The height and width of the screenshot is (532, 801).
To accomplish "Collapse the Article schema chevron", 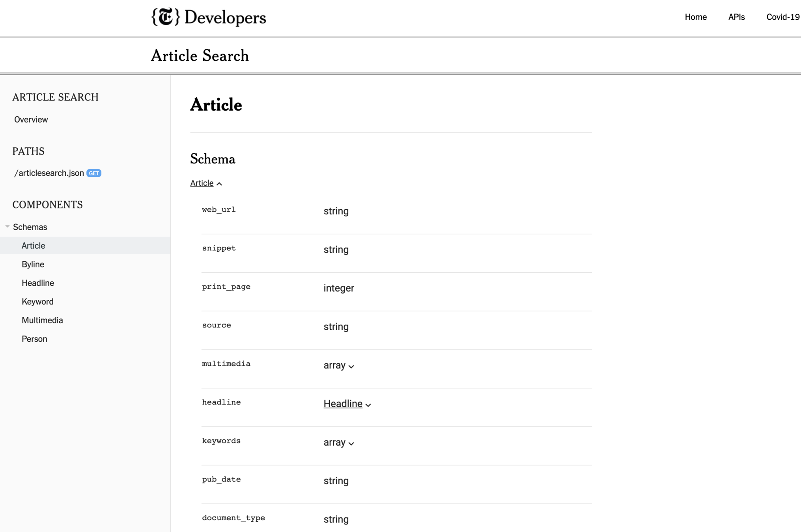I will pyautogui.click(x=220, y=184).
